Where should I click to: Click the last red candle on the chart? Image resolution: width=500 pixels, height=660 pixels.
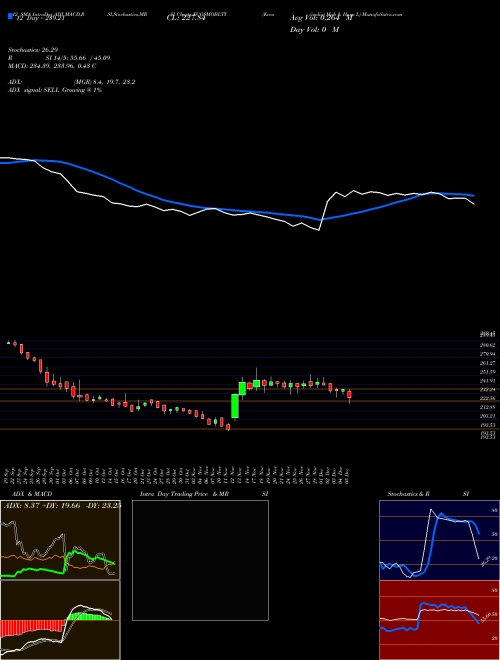[x=349, y=395]
